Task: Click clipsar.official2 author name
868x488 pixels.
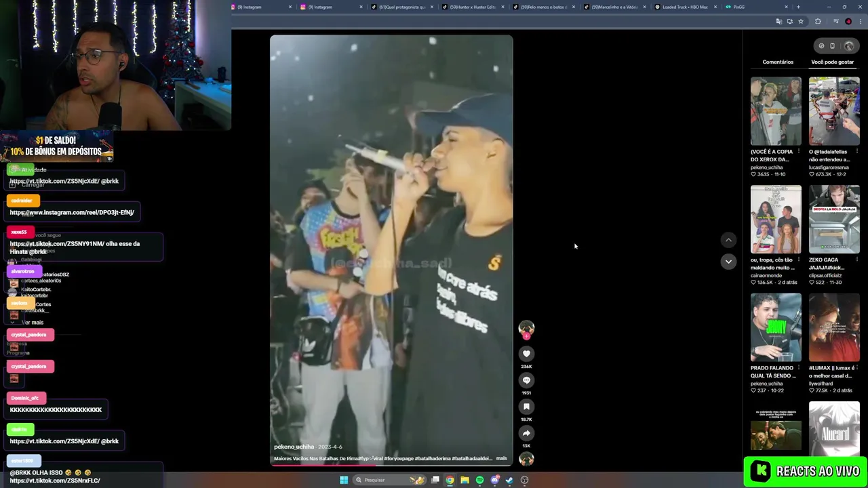Action: point(825,276)
